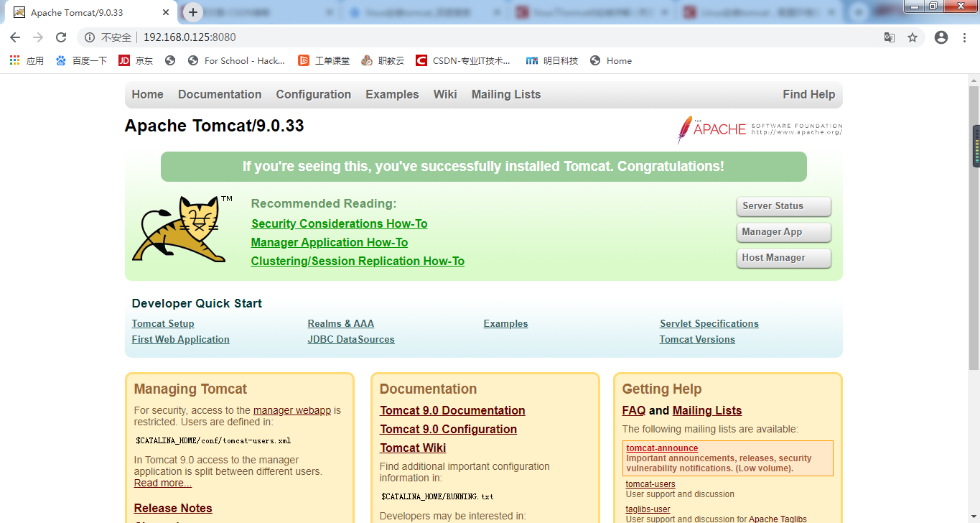This screenshot has width=980, height=523.
Task: Open the Examples nav item
Action: click(392, 94)
